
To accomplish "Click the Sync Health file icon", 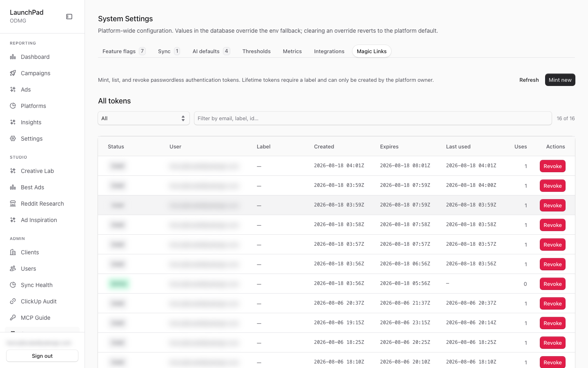I will coord(13,285).
